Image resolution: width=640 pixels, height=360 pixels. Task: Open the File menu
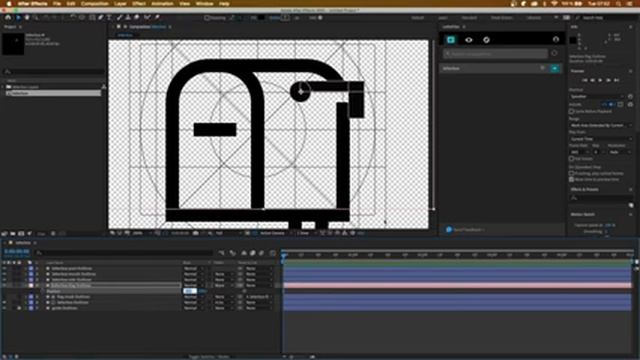click(57, 3)
